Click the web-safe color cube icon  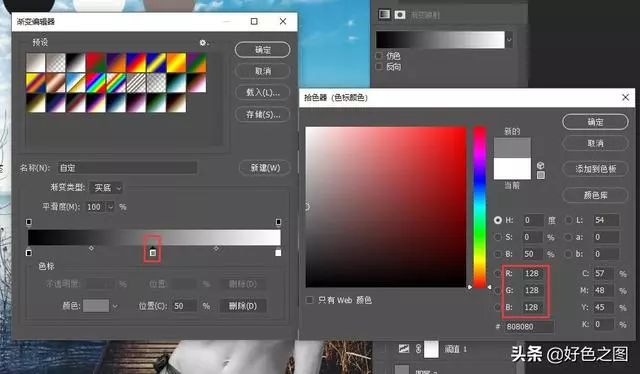click(540, 165)
